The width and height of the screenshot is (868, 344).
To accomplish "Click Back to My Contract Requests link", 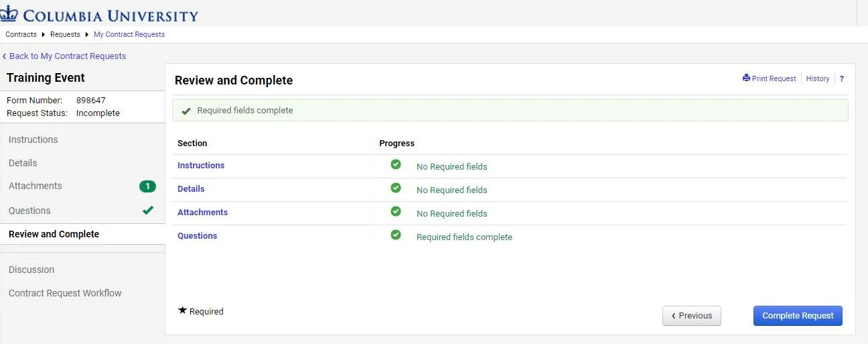I will 68,56.
